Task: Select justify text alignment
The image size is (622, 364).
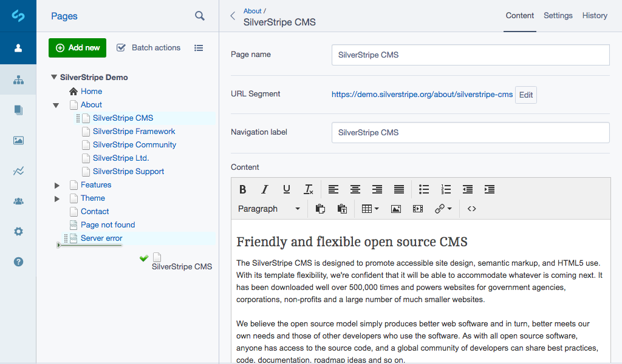Action: click(x=399, y=189)
